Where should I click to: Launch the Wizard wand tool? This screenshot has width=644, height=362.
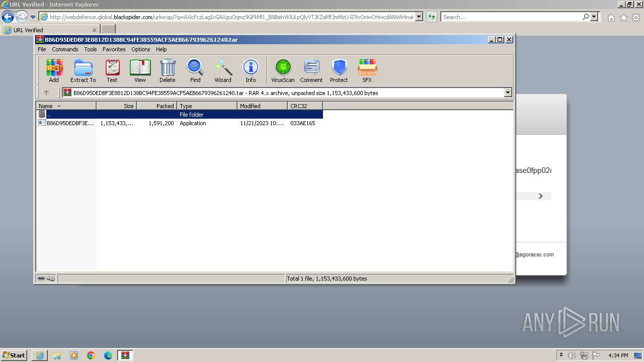click(x=223, y=71)
